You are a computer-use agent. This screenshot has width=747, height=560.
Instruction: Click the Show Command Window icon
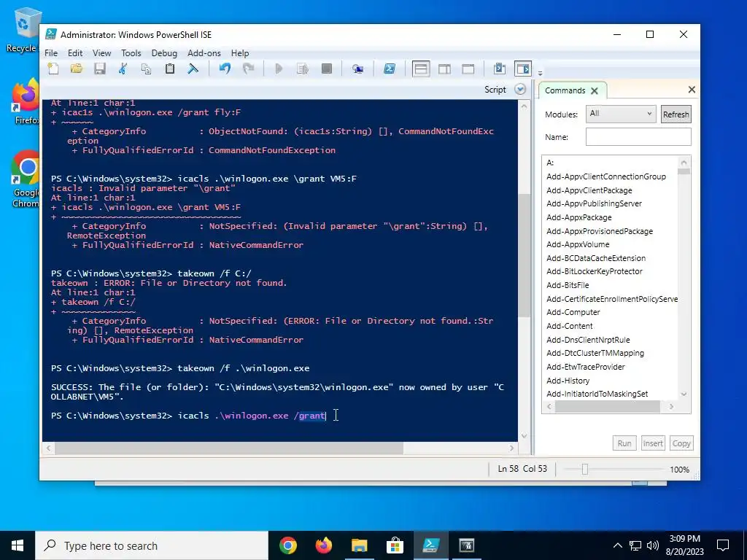tap(499, 69)
